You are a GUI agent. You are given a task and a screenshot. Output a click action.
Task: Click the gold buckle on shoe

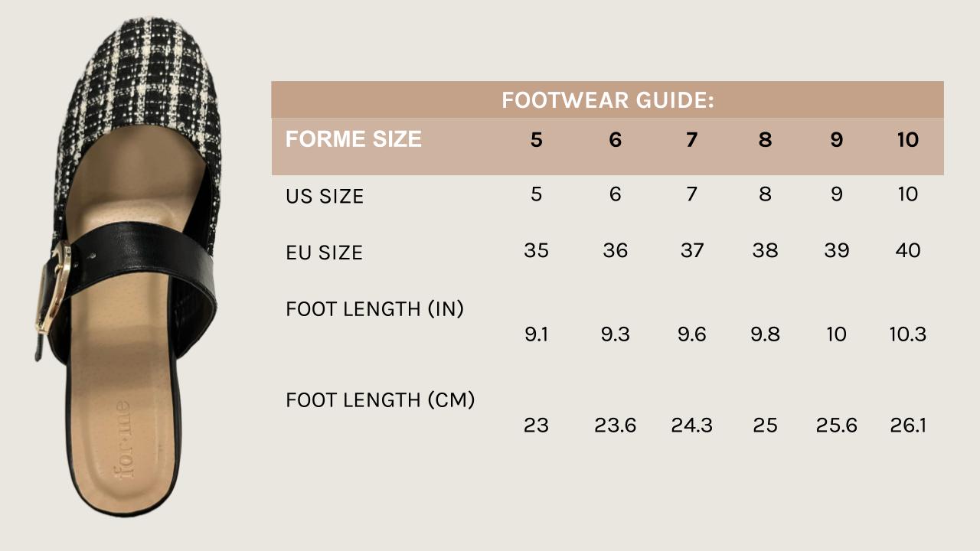pyautogui.click(x=54, y=287)
